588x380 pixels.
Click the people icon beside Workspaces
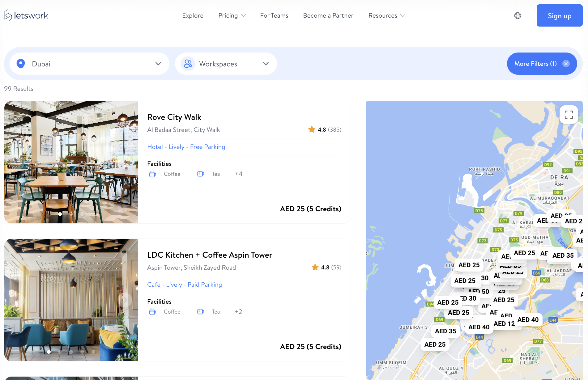point(188,64)
